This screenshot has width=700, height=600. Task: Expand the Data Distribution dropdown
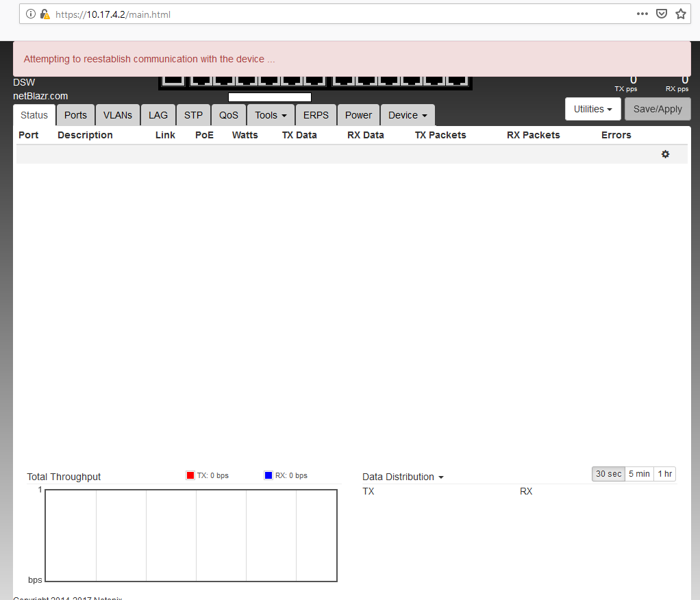pyautogui.click(x=403, y=477)
